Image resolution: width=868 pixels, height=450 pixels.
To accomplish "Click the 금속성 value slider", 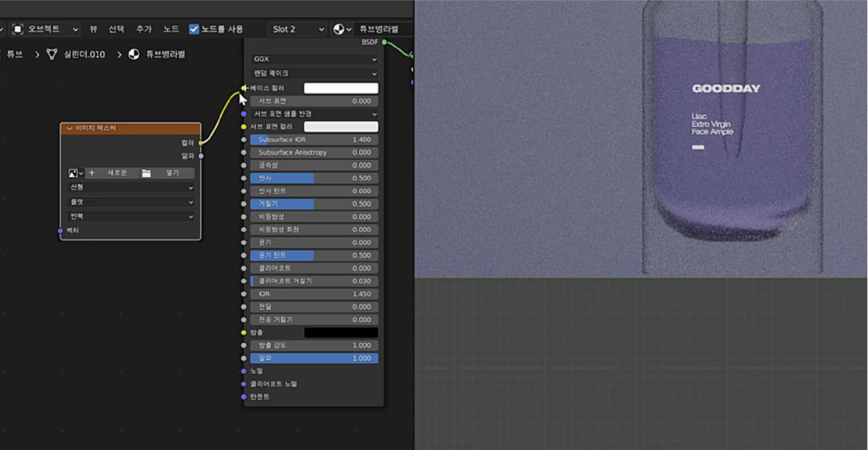I will click(315, 165).
